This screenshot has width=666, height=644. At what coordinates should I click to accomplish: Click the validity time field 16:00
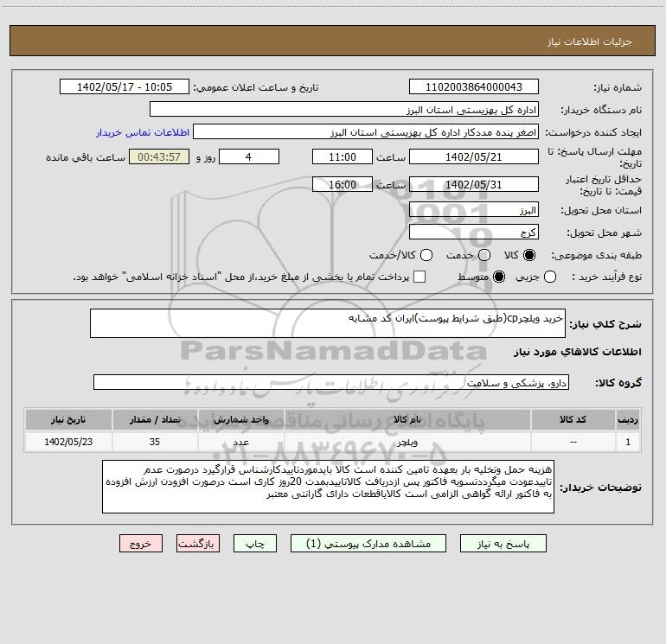[x=343, y=184]
